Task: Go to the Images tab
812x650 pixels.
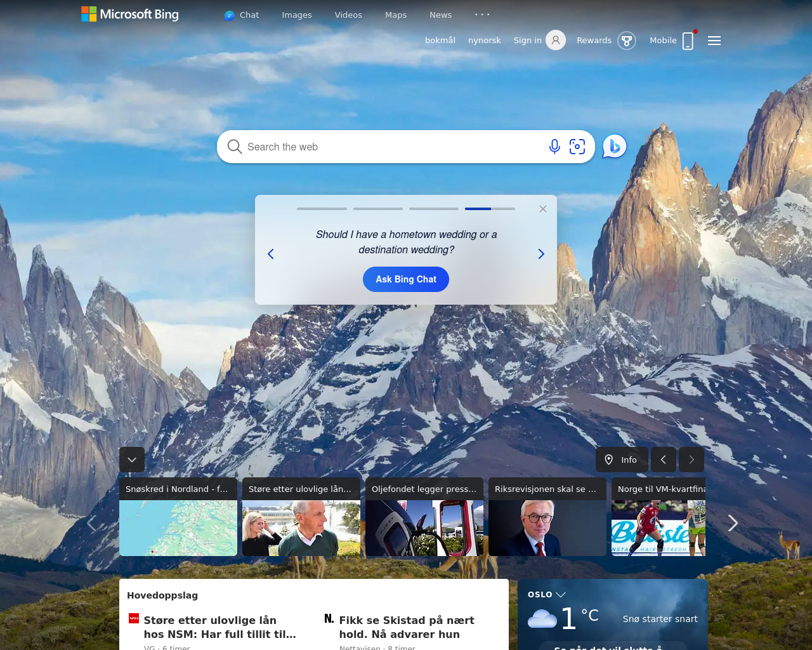Action: pos(297,15)
